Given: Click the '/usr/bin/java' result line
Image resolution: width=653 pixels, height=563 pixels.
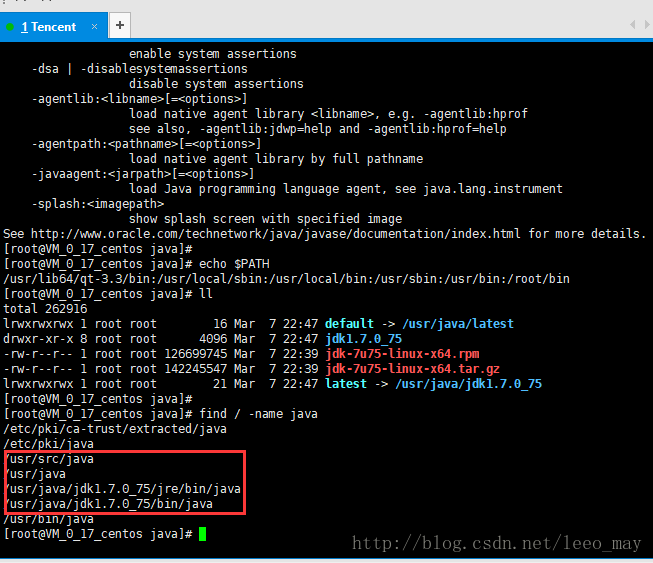Looking at the screenshot, I should [x=48, y=519].
